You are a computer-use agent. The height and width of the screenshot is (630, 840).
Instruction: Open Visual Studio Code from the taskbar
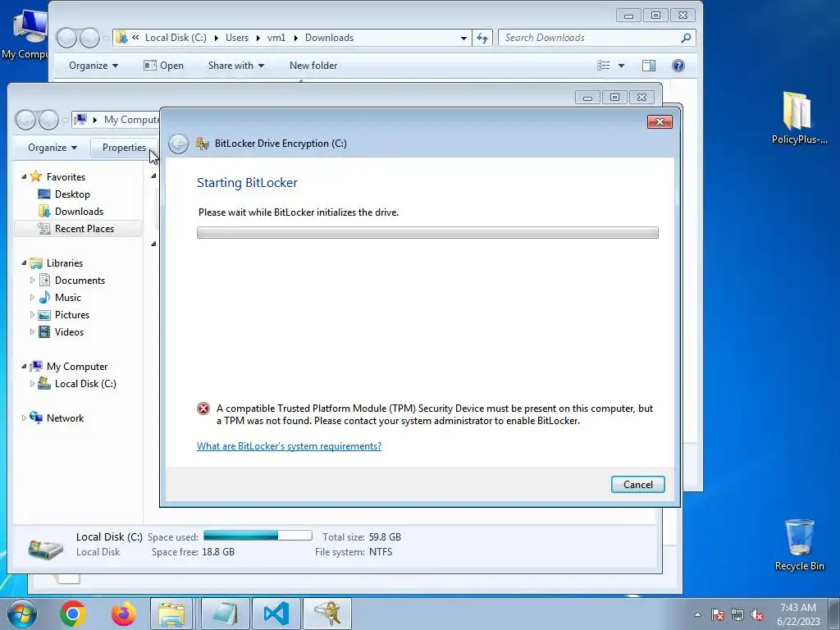276,614
